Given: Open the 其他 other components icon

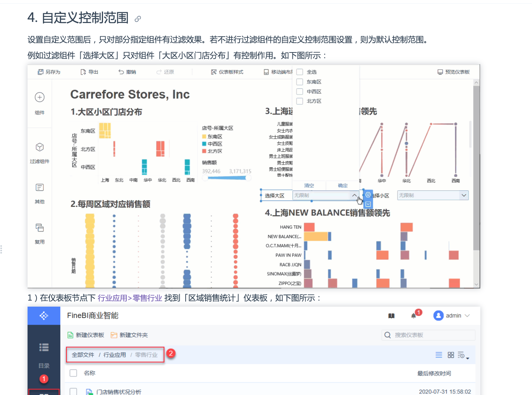Looking at the screenshot, I should pyautogui.click(x=40, y=188).
